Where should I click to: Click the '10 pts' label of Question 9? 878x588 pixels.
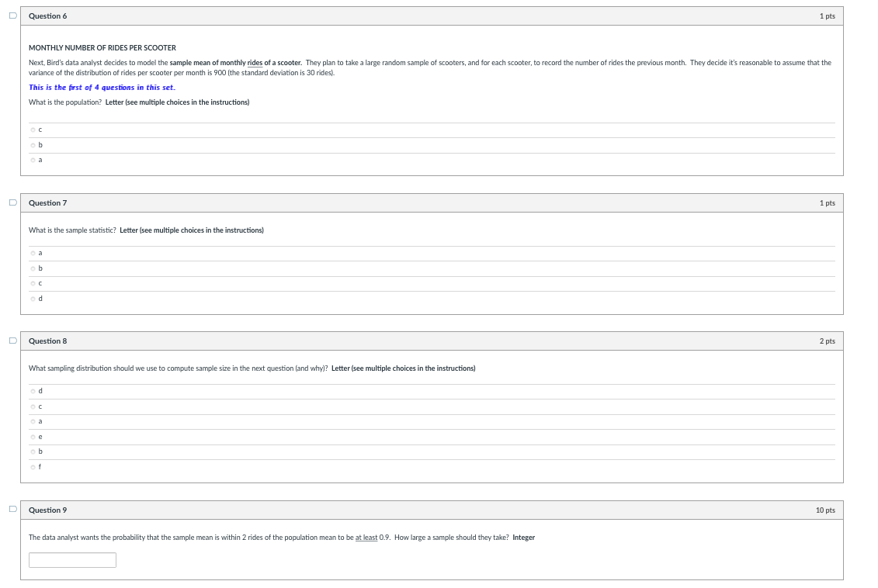[x=825, y=510]
